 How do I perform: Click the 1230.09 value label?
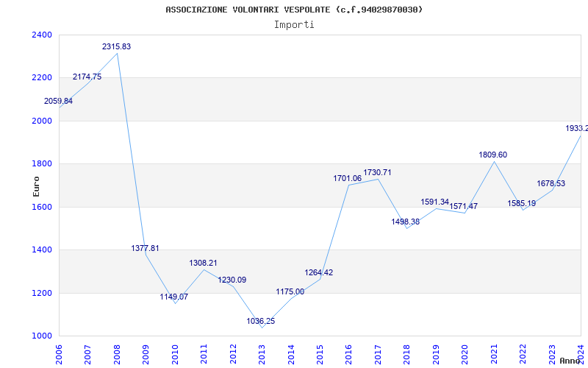pyautogui.click(x=232, y=280)
